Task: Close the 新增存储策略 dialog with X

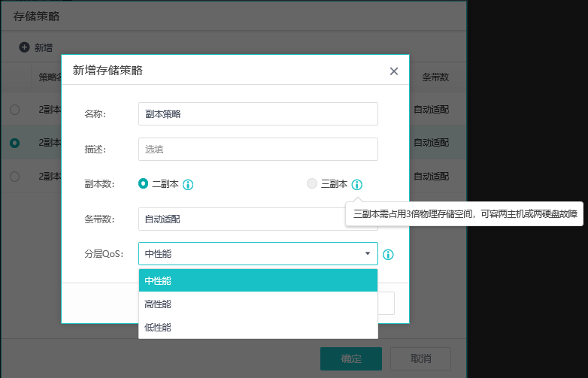Action: point(393,71)
